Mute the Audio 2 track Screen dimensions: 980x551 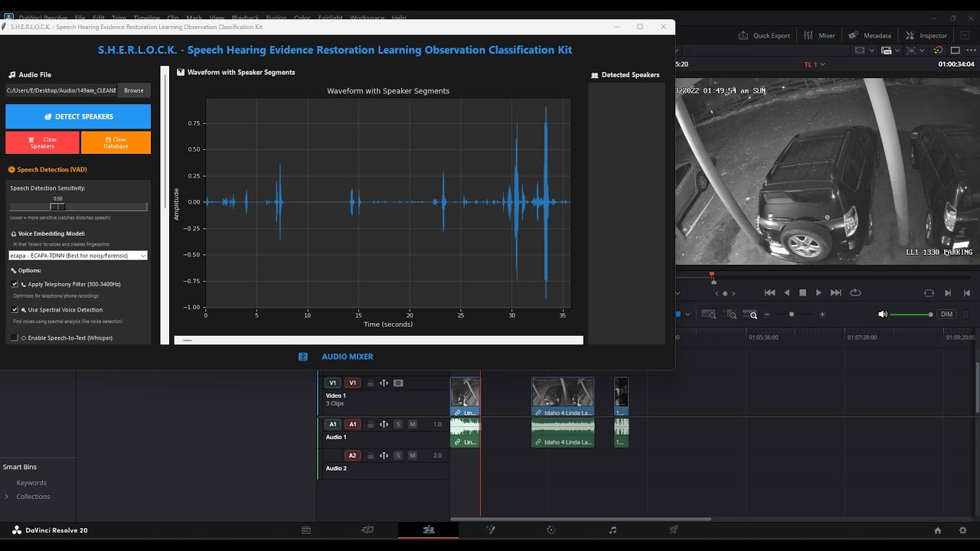[413, 455]
